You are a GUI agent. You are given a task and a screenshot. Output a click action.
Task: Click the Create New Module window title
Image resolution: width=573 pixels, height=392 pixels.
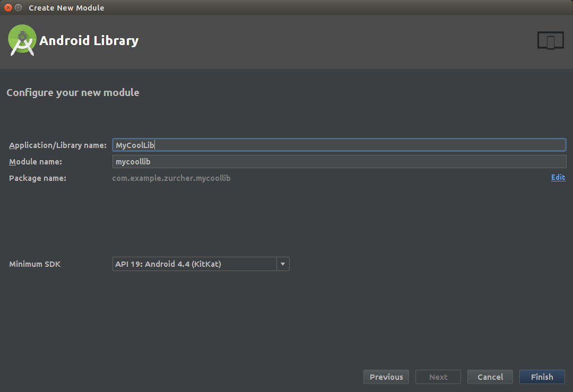(66, 7)
